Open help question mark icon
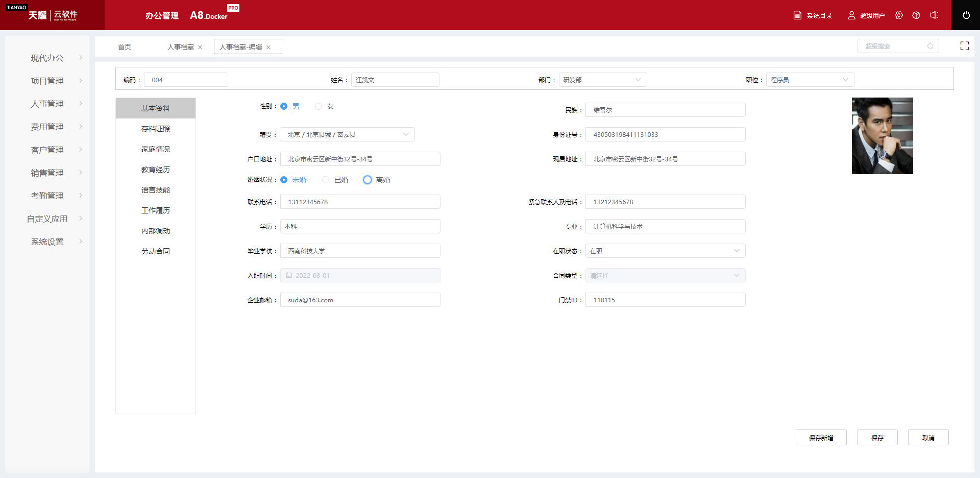980x478 pixels. pyautogui.click(x=916, y=15)
